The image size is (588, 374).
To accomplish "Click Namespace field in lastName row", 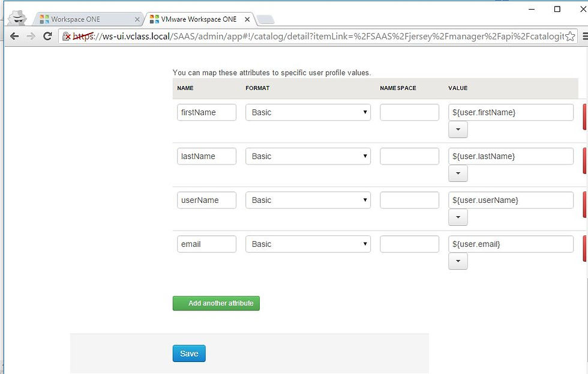I will (x=409, y=156).
